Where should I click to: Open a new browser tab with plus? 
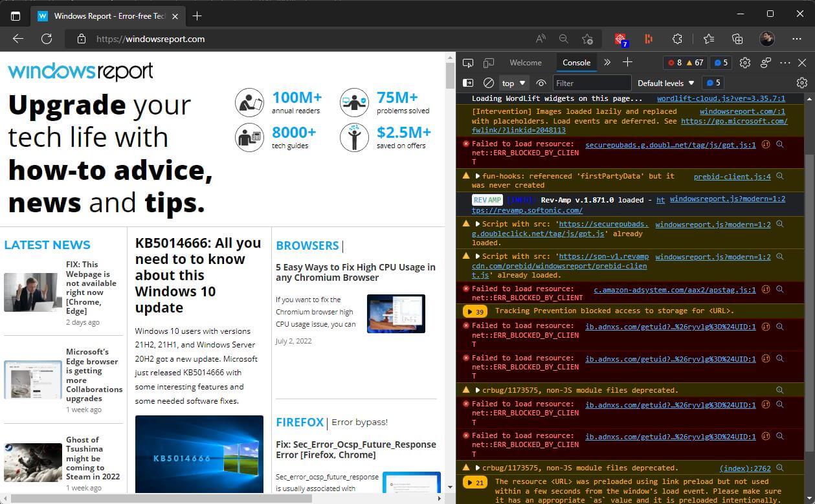tap(197, 16)
